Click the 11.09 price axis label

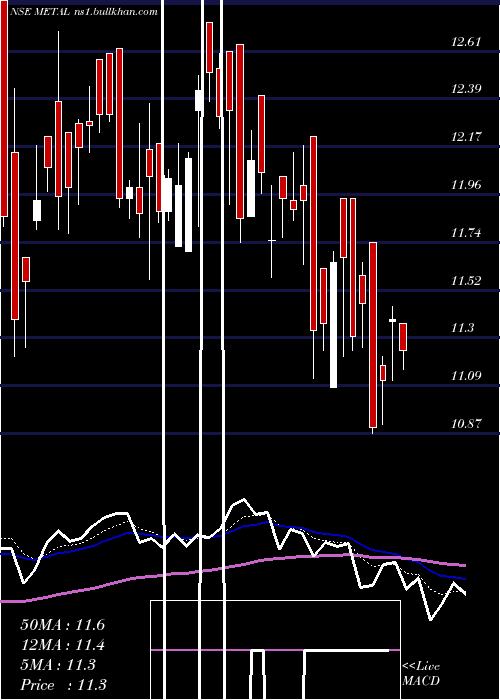[466, 376]
